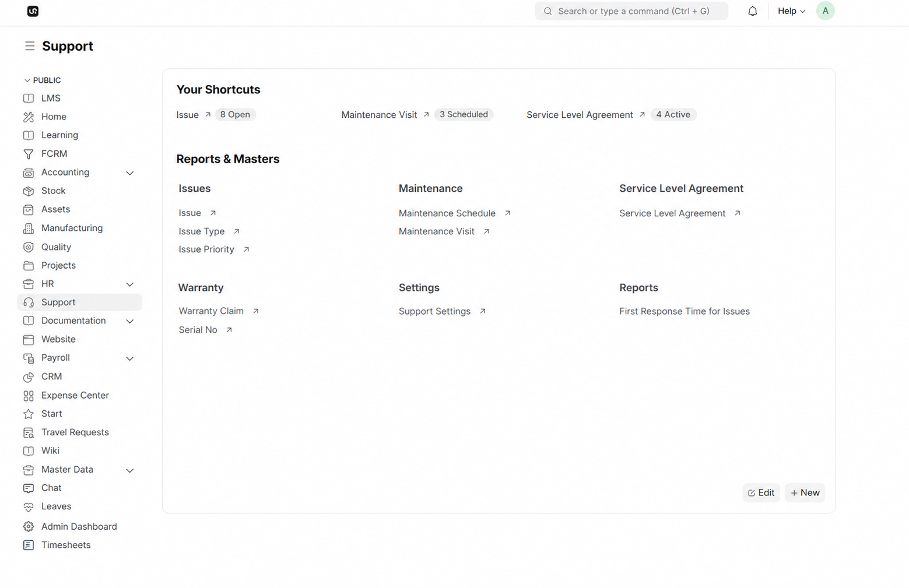Expand the Master Data submenu chevron
This screenshot has height=588, width=909.
tap(130, 470)
